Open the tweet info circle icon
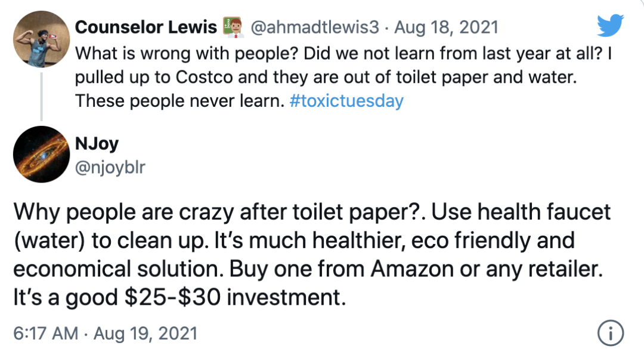 coord(610,331)
